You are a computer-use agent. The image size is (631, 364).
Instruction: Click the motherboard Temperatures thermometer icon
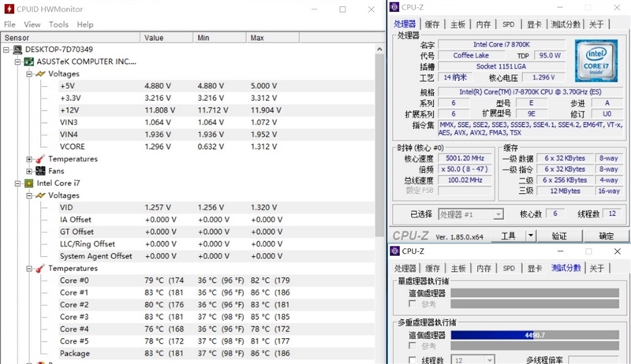[40, 159]
